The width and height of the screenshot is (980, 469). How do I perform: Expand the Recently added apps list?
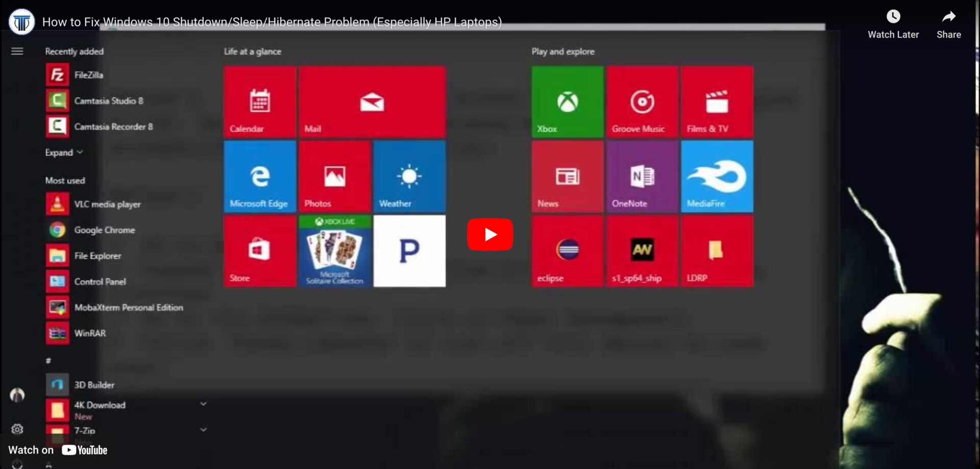[64, 152]
